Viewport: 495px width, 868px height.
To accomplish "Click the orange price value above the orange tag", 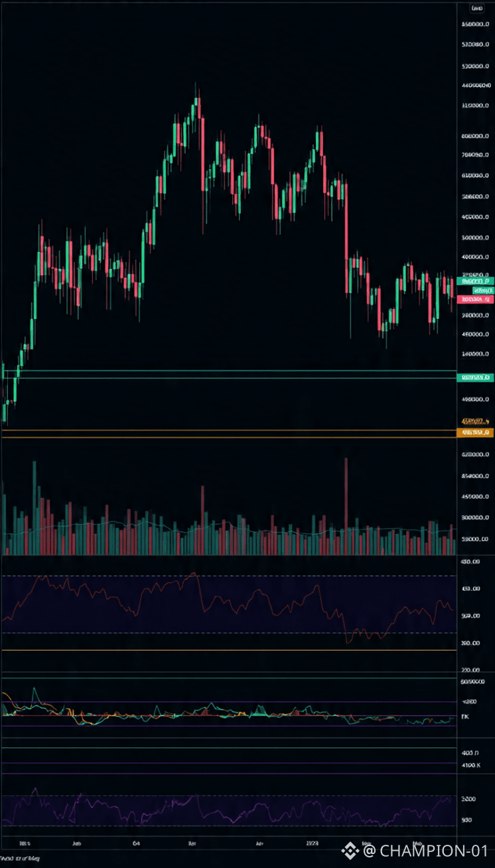I will pyautogui.click(x=476, y=421).
